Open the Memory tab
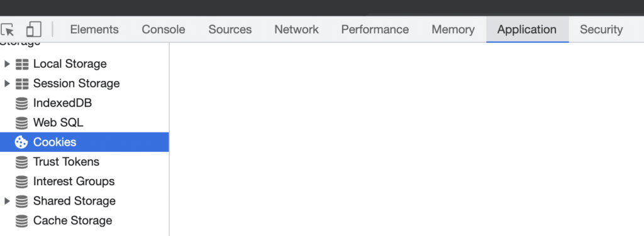644x236 pixels. pyautogui.click(x=453, y=29)
